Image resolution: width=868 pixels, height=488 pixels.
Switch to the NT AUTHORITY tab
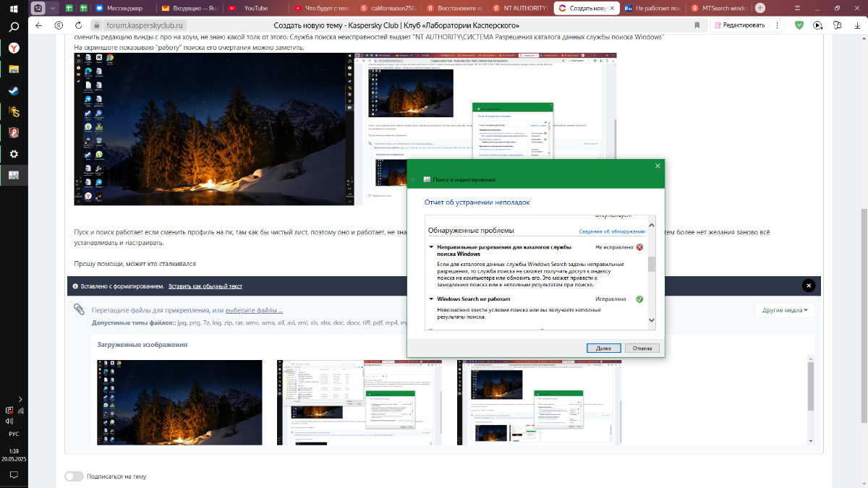pos(519,8)
